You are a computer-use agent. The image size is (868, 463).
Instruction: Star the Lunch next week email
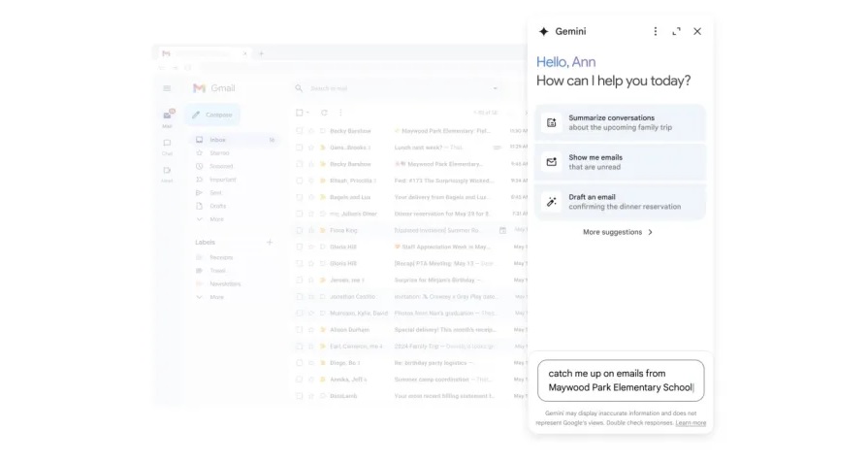point(311,148)
